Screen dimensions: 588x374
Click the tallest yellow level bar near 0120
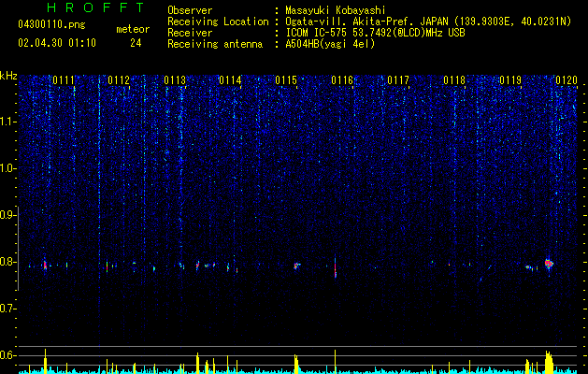click(549, 363)
